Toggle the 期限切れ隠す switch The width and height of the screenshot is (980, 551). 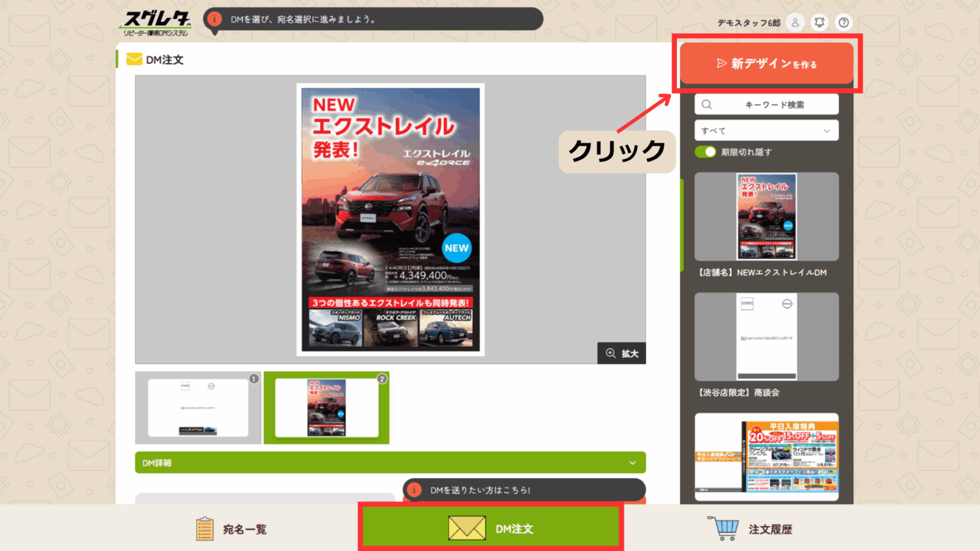[706, 152]
